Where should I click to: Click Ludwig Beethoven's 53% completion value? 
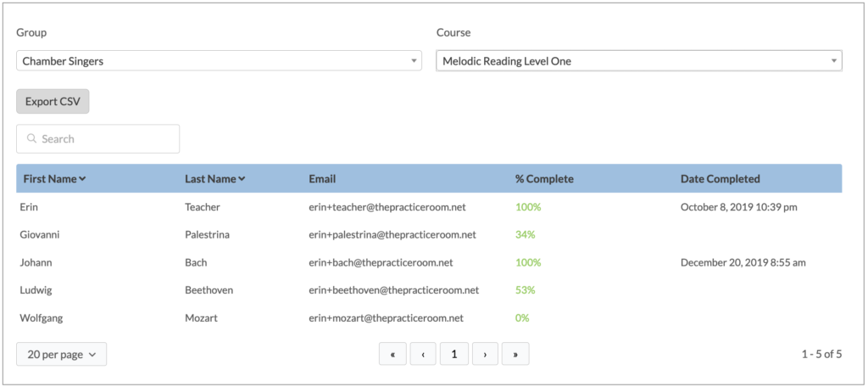point(525,290)
